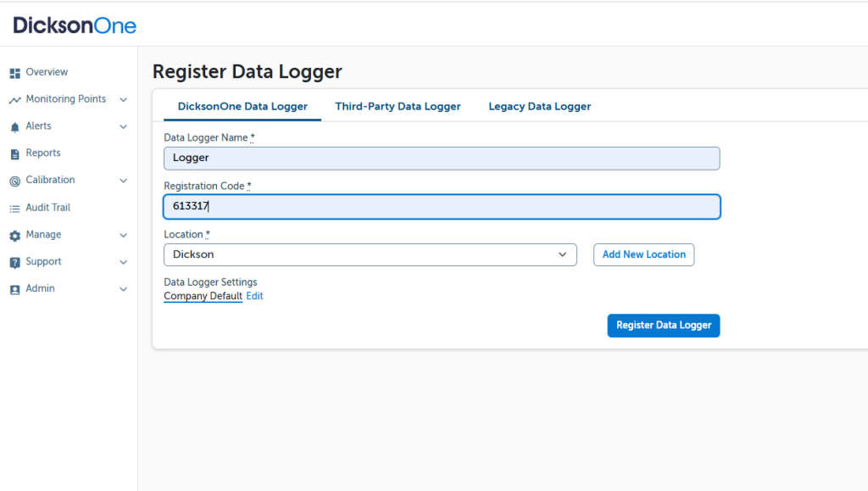Focus the Data Logger Name field
The width and height of the screenshot is (868, 491).
coord(441,158)
